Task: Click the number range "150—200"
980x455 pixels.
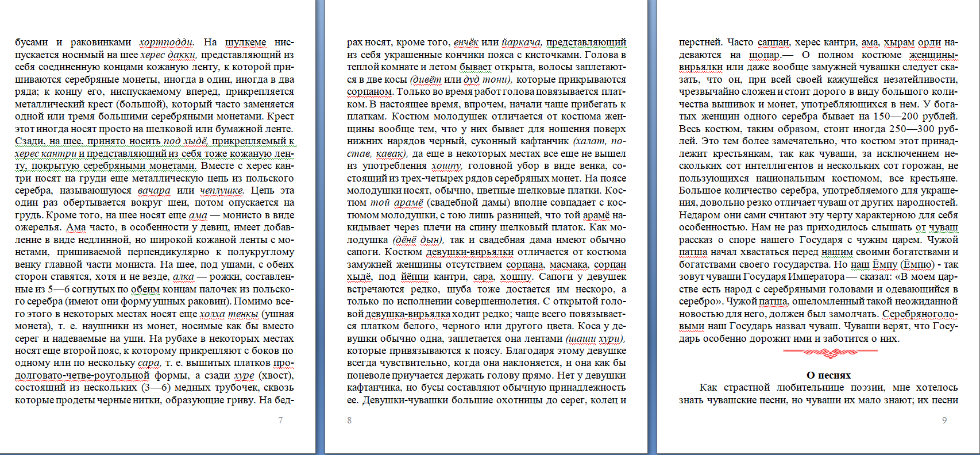Action: [x=896, y=117]
